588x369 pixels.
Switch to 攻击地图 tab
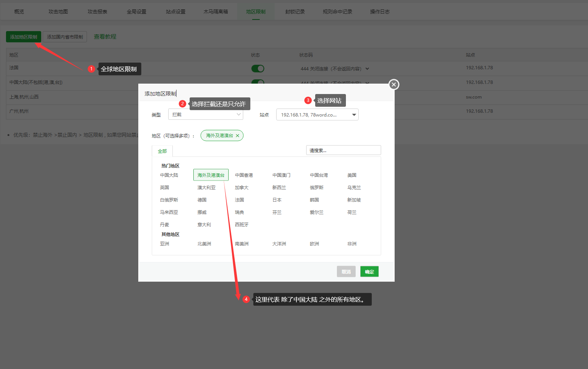[x=58, y=12]
